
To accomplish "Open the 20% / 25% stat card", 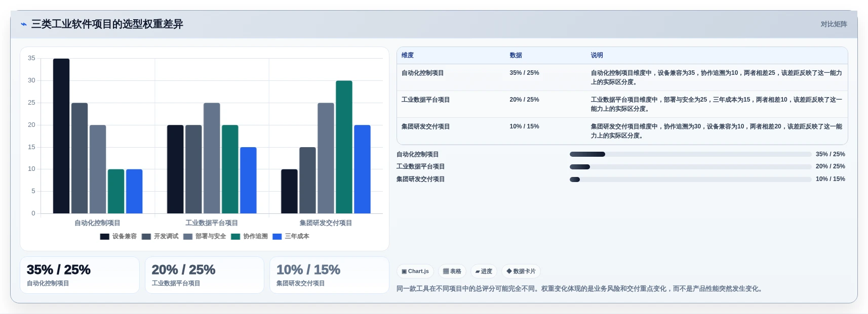I will tap(205, 275).
